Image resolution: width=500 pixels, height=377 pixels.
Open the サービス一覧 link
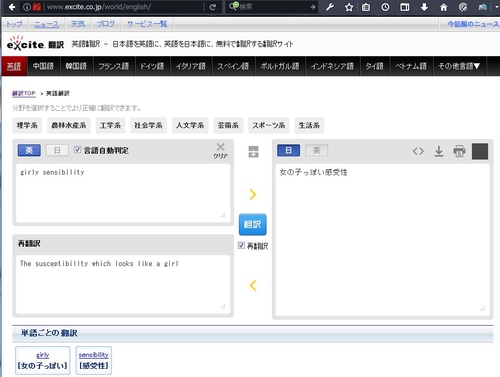(147, 24)
